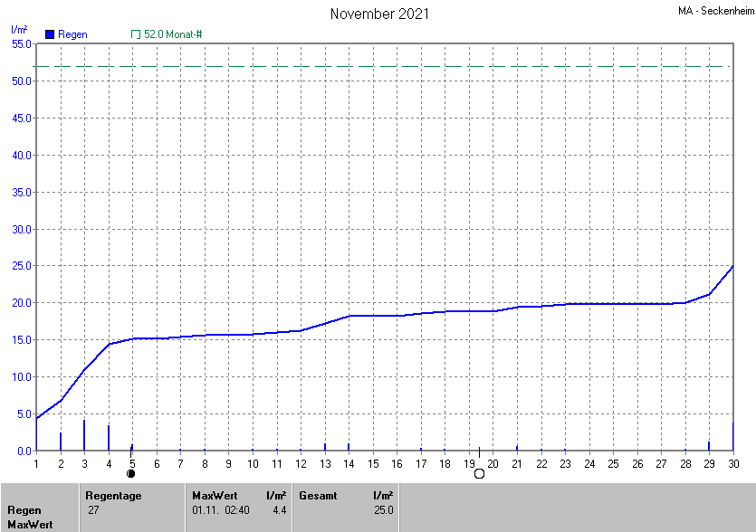Click the November 2021 chart title
Screen dimensions: 756x532
(379, 14)
